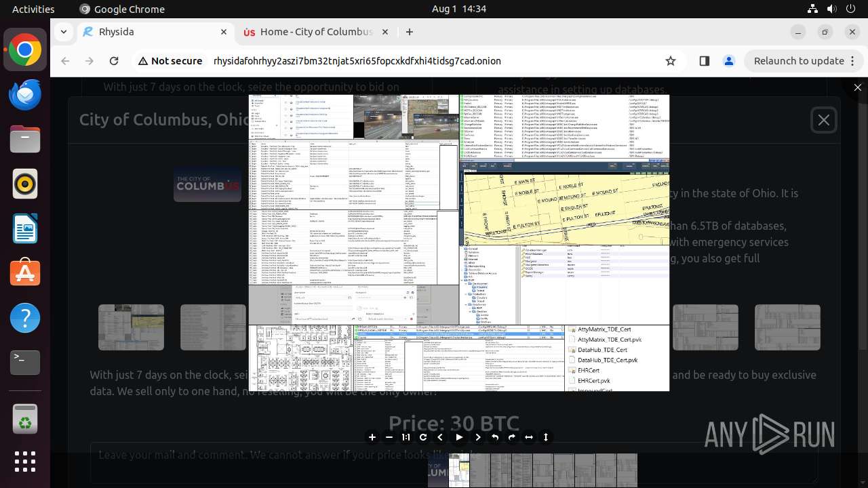Open the network status icon in system tray

[x=812, y=9]
